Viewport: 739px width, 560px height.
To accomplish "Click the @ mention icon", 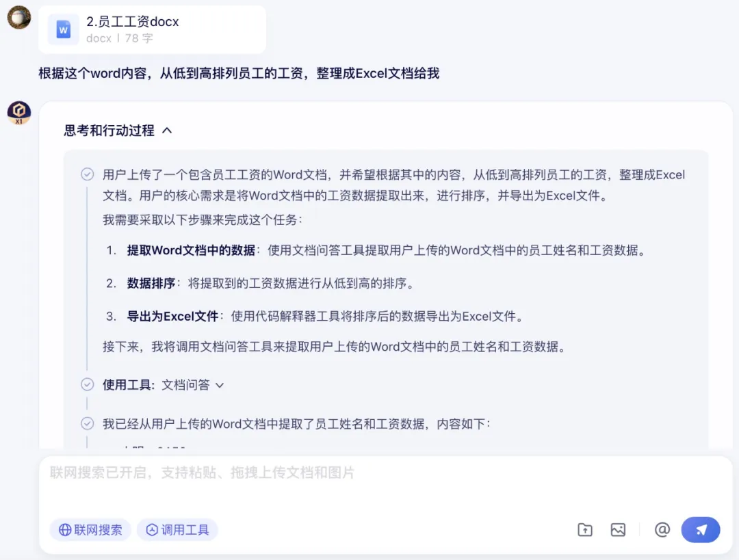I will point(662,530).
